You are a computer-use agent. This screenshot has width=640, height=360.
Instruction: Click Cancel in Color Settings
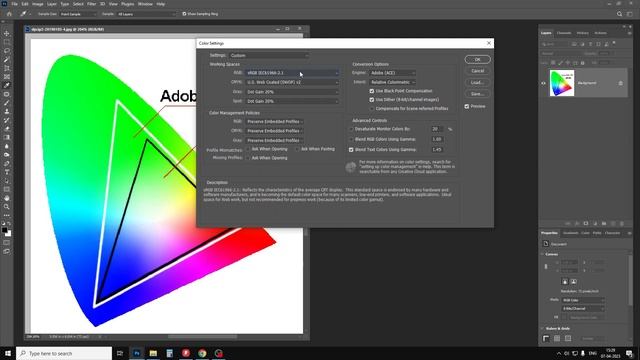pos(478,71)
